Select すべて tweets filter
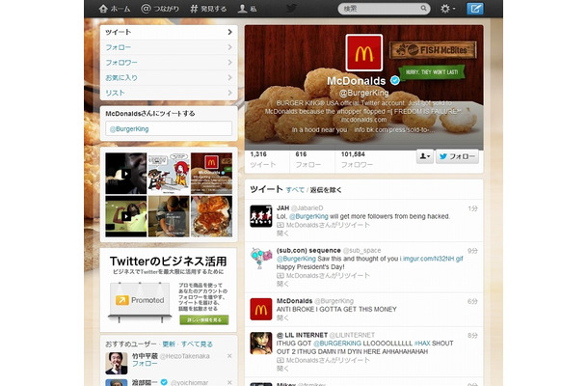 [295, 190]
